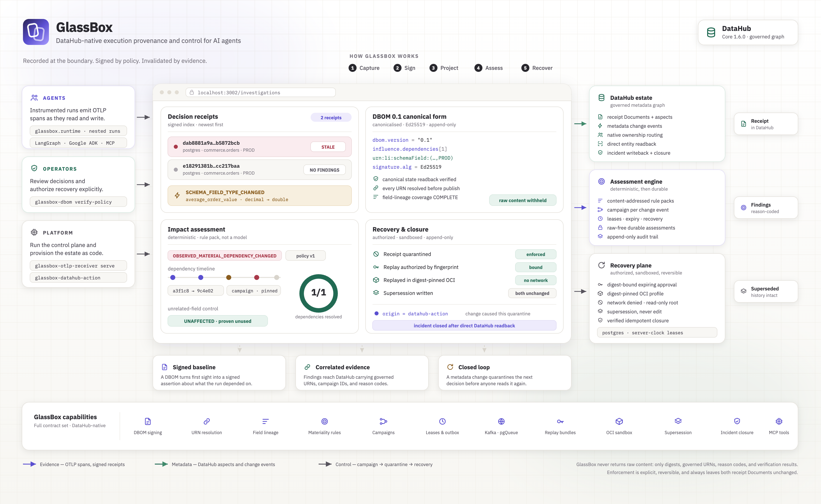Click the incident closed after direct DataHub readback banner
821x504 pixels.
[x=464, y=325]
